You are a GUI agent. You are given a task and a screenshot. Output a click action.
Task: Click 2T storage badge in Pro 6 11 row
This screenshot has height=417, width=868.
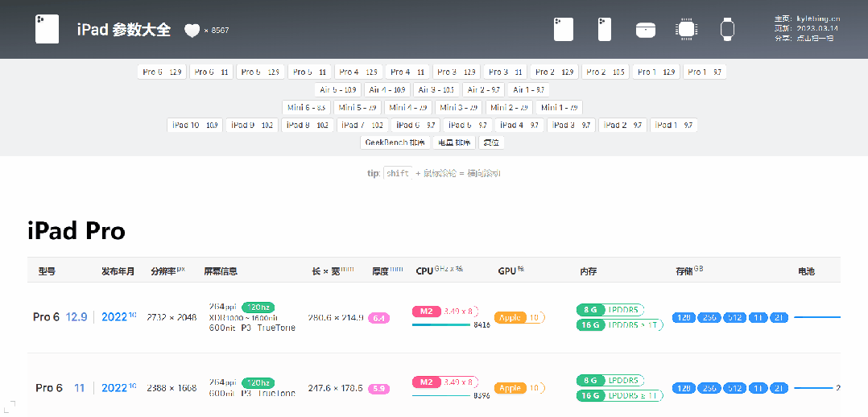click(x=779, y=389)
